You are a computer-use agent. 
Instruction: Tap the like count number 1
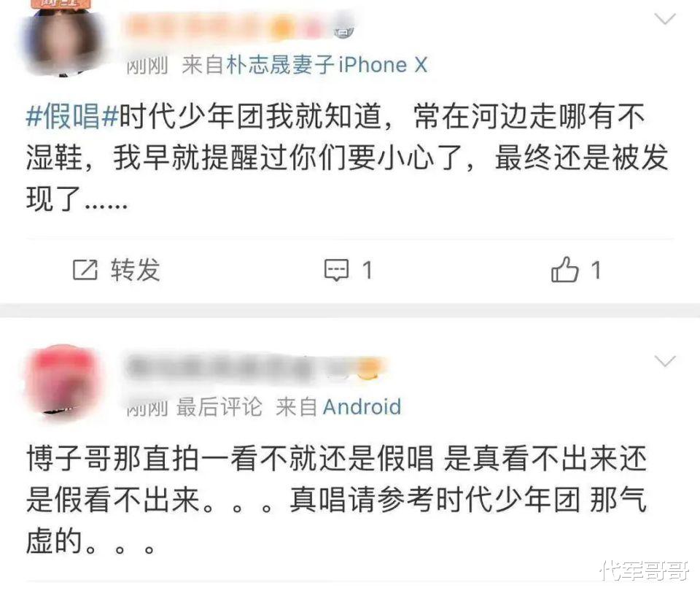click(x=596, y=271)
